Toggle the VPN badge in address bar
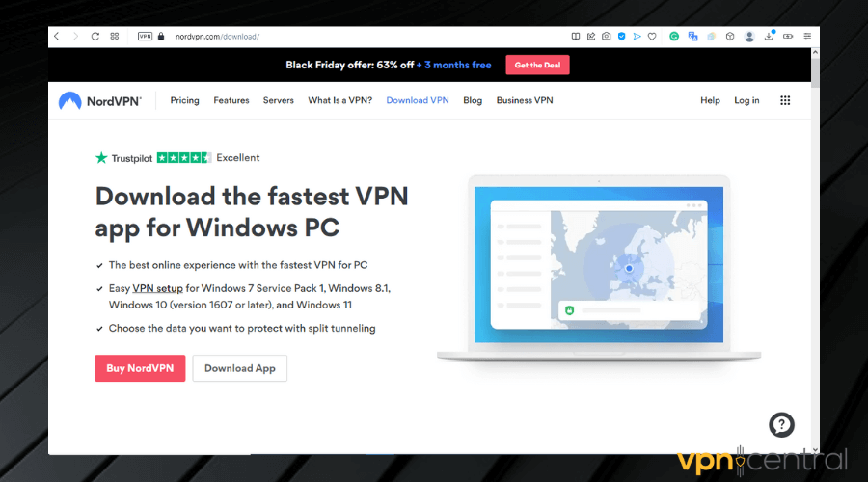Image resolution: width=868 pixels, height=482 pixels. [145, 37]
